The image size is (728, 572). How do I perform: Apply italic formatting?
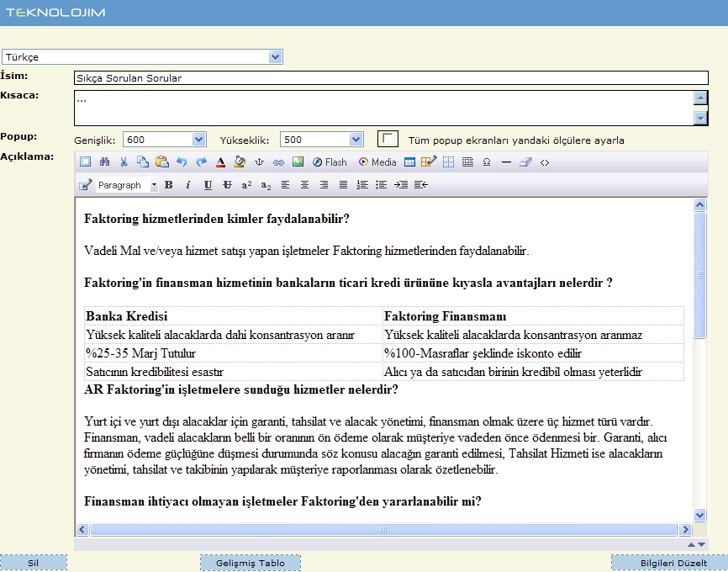pos(188,185)
